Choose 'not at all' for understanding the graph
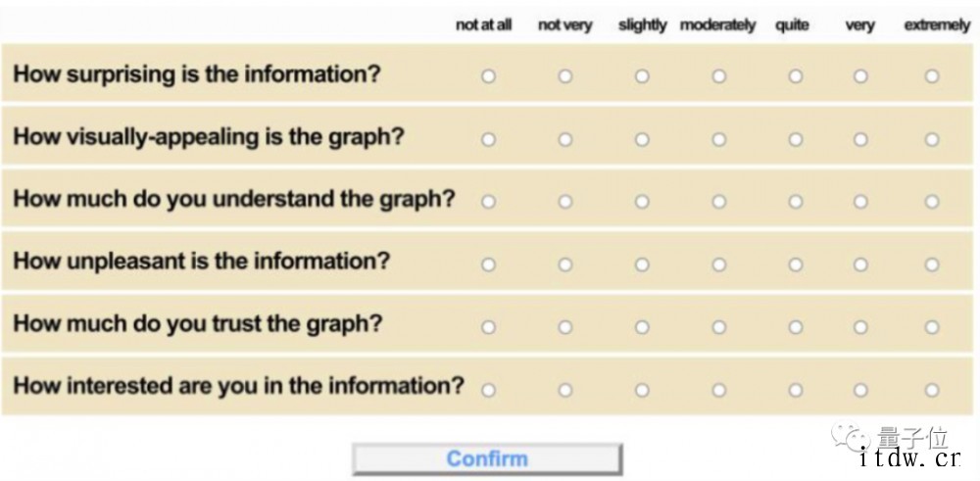980x481 pixels. 488,202
